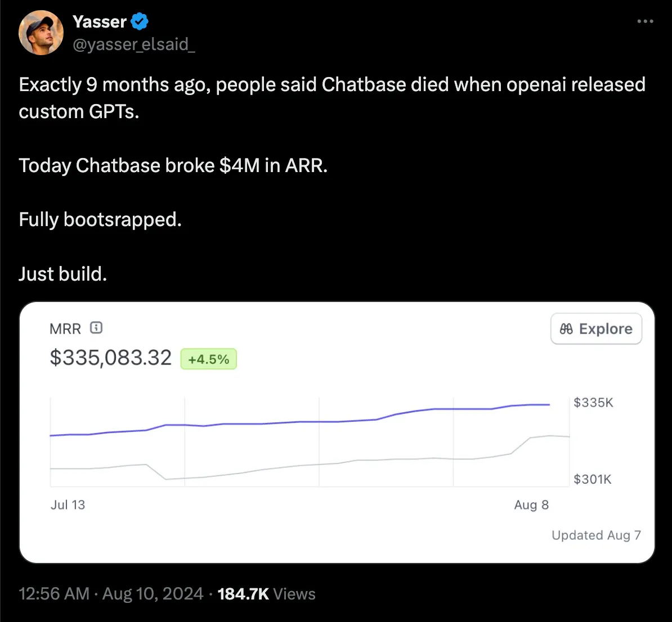Click Yasser's profile avatar photo
This screenshot has height=622, width=672.
tap(41, 33)
